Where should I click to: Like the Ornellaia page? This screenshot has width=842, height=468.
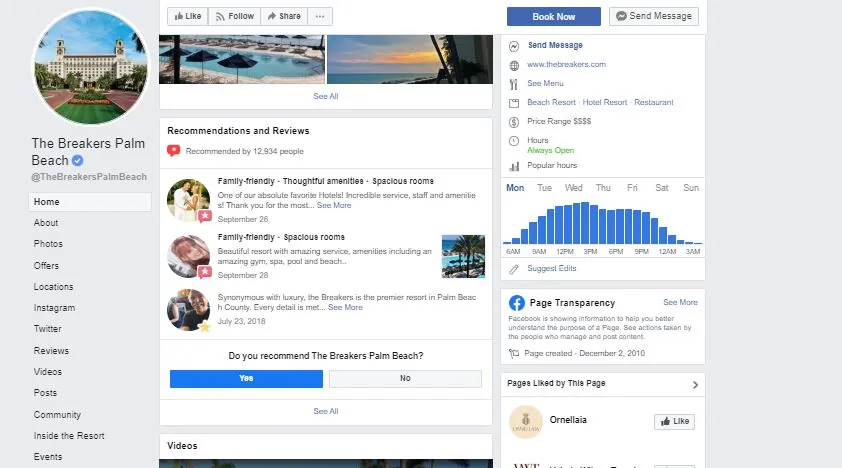(x=674, y=422)
